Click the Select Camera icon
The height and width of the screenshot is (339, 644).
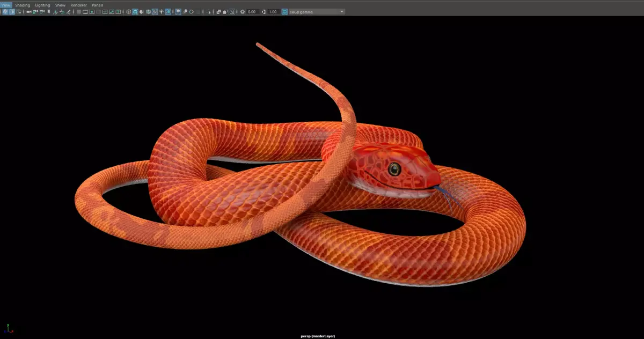[x=29, y=12]
